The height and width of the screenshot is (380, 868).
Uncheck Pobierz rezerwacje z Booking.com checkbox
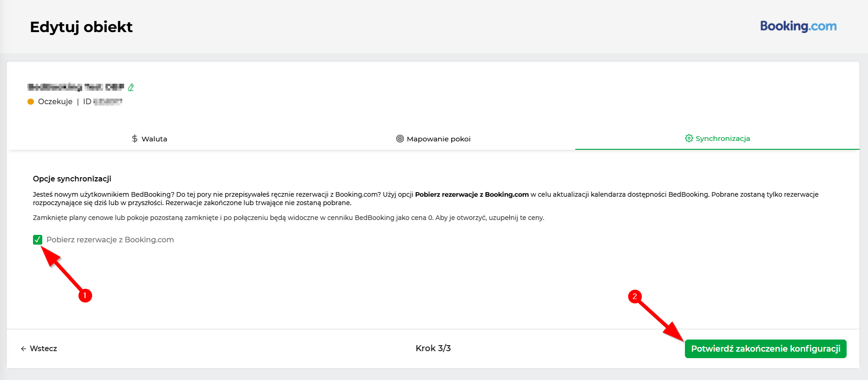click(x=38, y=240)
